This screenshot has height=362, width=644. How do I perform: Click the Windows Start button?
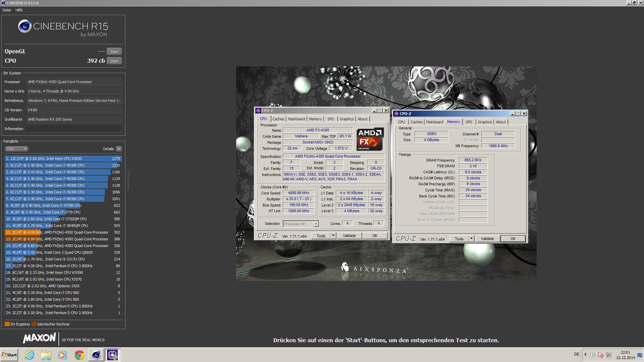pyautogui.click(x=9, y=355)
